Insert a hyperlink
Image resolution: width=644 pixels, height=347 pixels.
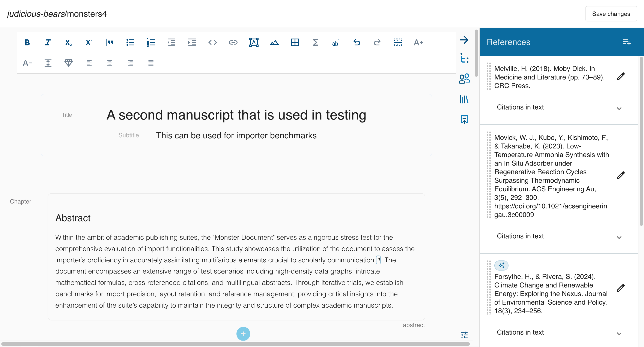pos(233,42)
